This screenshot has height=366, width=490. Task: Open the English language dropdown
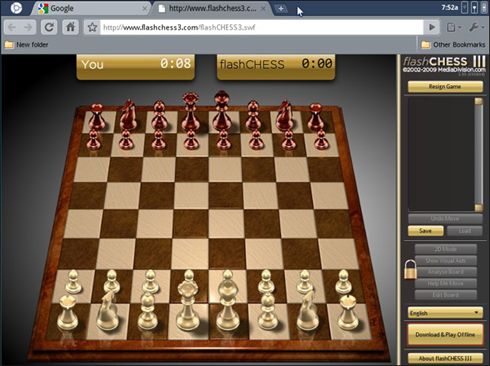[x=445, y=313]
